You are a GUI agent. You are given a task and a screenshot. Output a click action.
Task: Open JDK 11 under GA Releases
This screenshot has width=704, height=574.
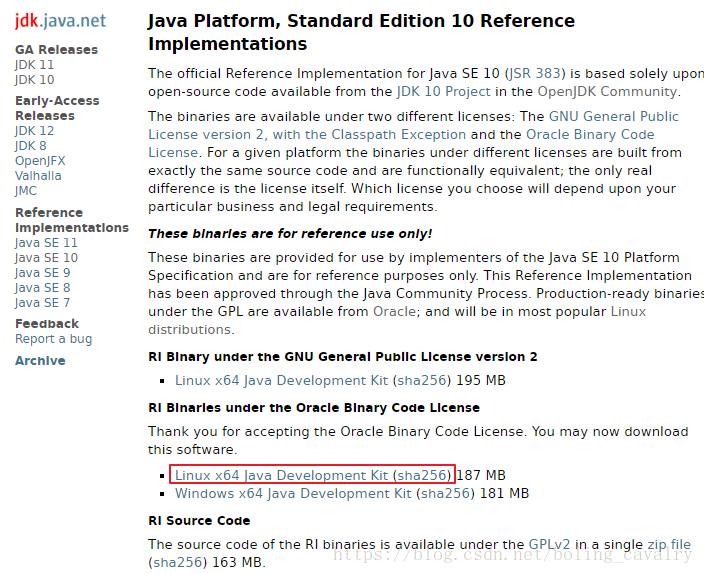[34, 65]
